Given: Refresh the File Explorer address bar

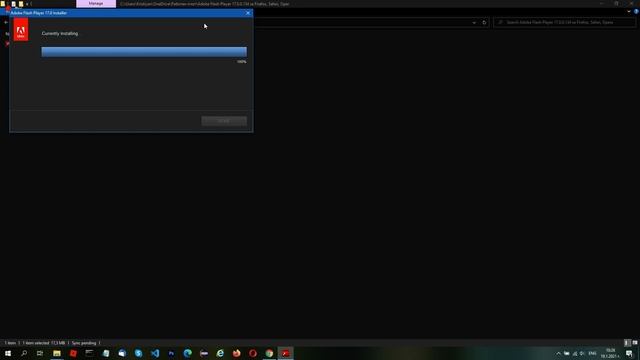Looking at the screenshot, I should pyautogui.click(x=484, y=22).
